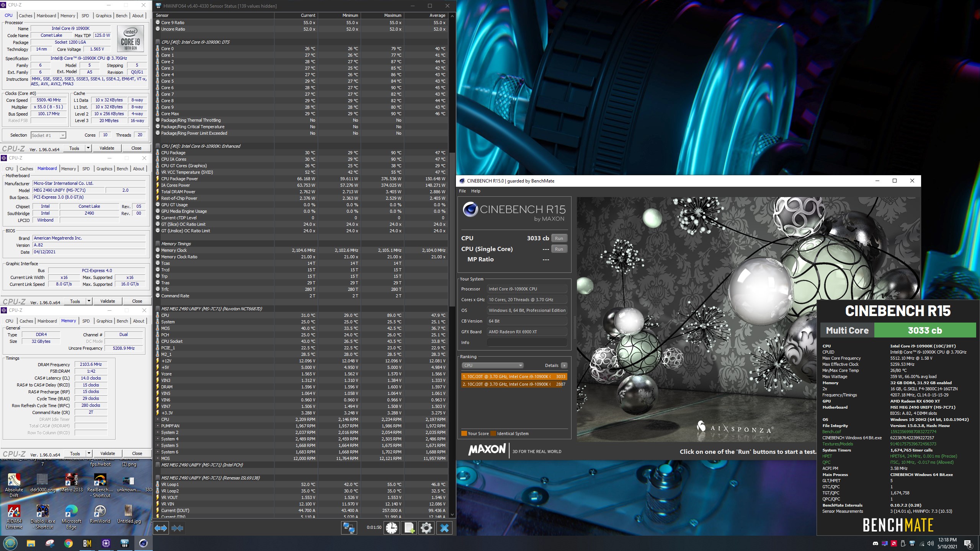Open Tools dropdown arrow in top CPU-Z
Image resolution: width=980 pixels, height=551 pixels.
[x=88, y=148]
